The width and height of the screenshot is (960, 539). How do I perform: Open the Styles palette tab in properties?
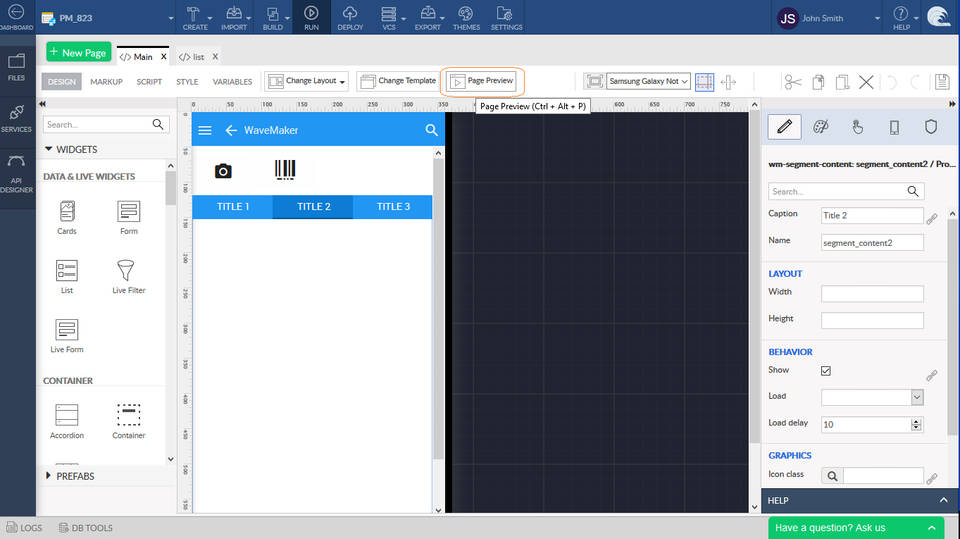click(x=820, y=127)
